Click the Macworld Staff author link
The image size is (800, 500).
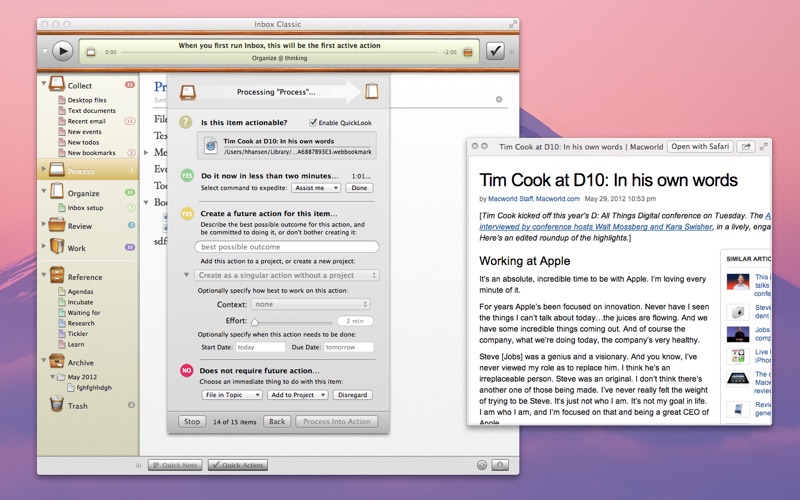click(510, 198)
